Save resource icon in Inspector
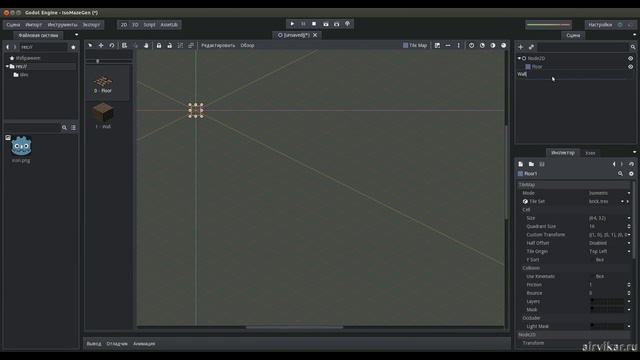This screenshot has width=640, height=360. pyautogui.click(x=542, y=164)
